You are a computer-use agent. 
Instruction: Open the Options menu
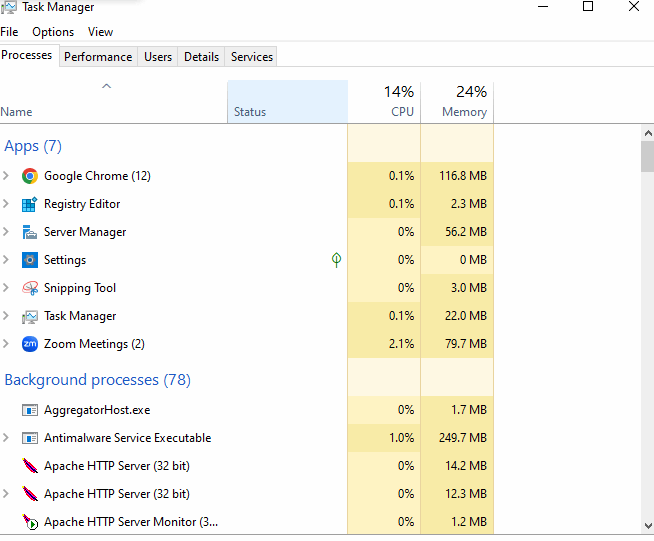coord(53,32)
